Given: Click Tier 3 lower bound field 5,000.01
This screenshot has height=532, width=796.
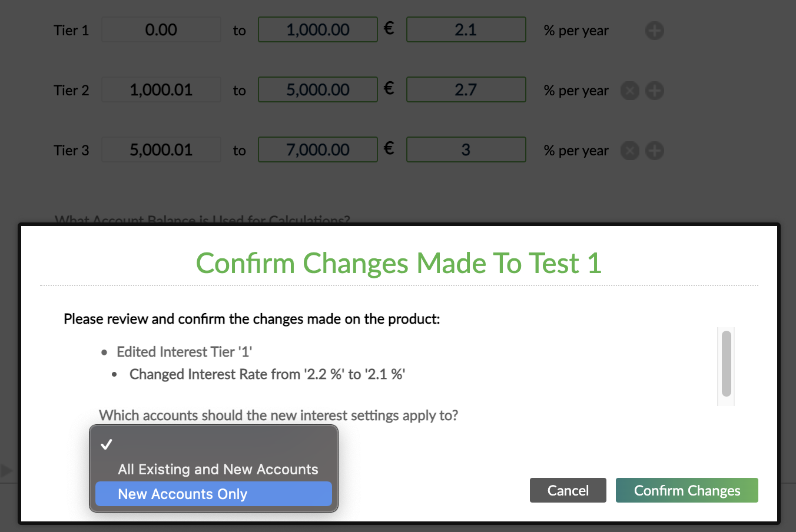Looking at the screenshot, I should pyautogui.click(x=161, y=149).
